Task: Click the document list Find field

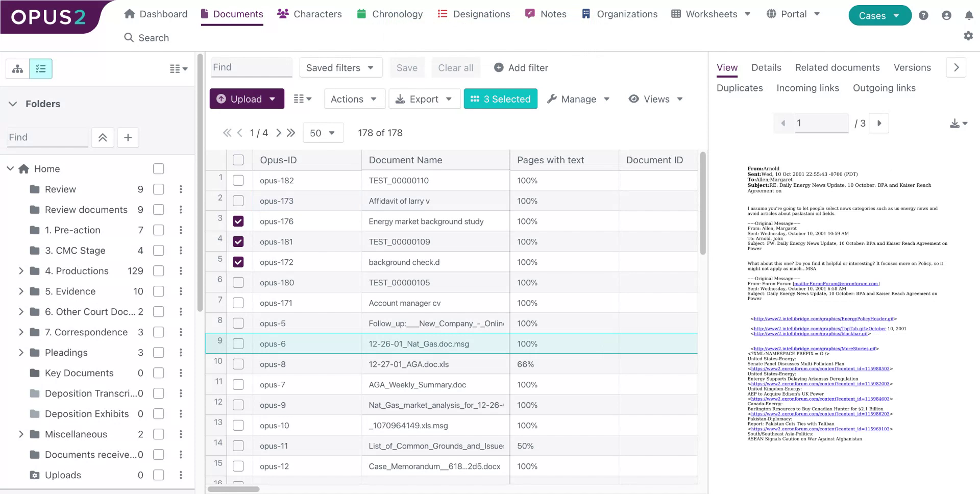Action: 251,67
